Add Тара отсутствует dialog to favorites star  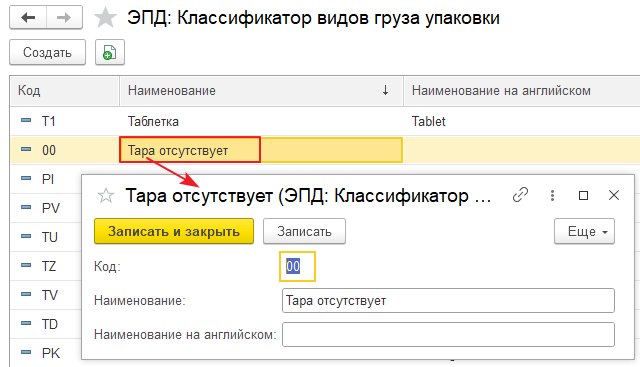(x=106, y=196)
